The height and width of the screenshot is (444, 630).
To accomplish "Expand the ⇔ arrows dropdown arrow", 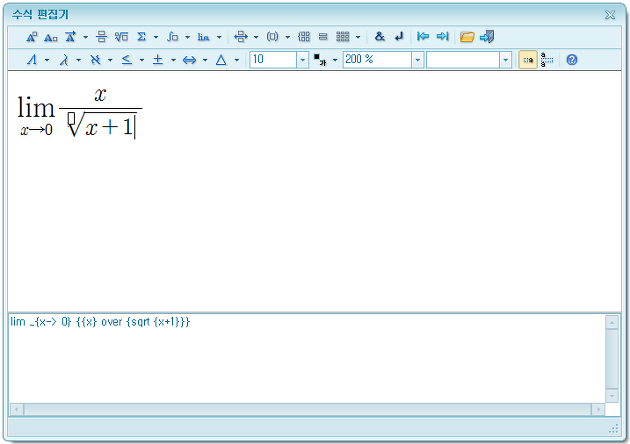I will point(205,60).
